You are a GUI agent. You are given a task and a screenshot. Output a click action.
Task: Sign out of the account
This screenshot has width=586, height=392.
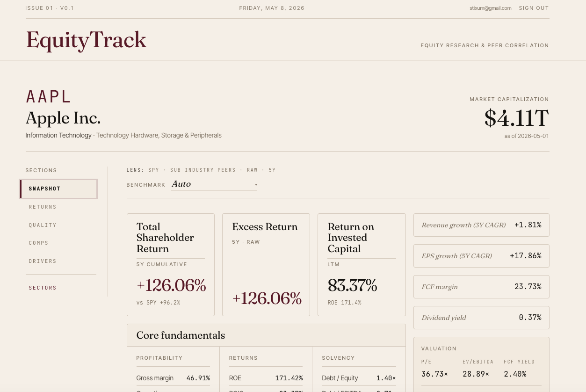(x=534, y=8)
